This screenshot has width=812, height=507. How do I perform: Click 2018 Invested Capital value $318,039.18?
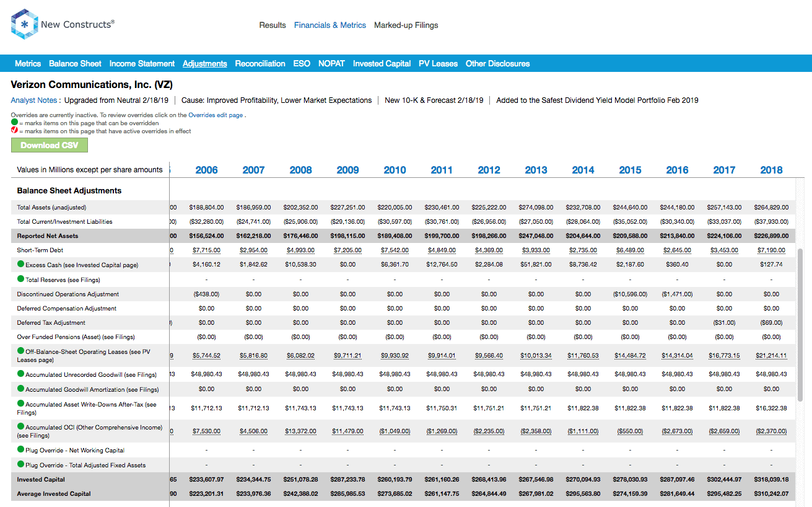pos(771,479)
